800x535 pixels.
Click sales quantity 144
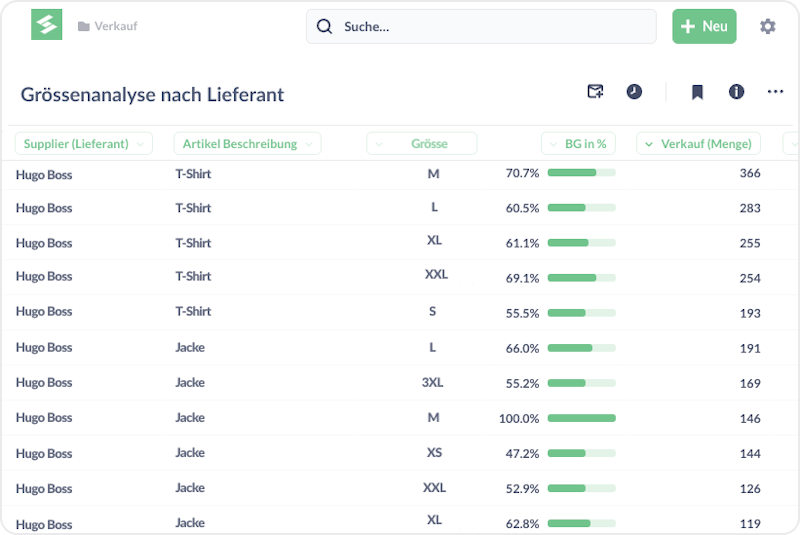click(x=750, y=454)
